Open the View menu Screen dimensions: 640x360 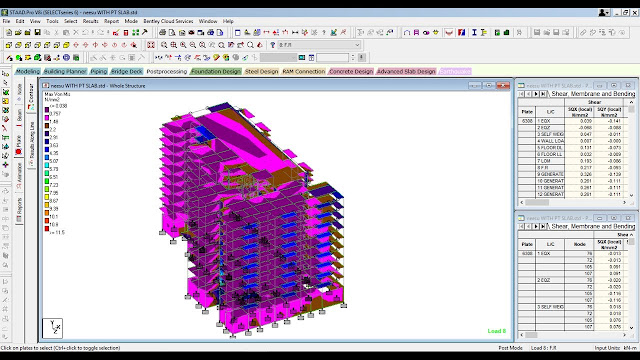click(x=35, y=21)
